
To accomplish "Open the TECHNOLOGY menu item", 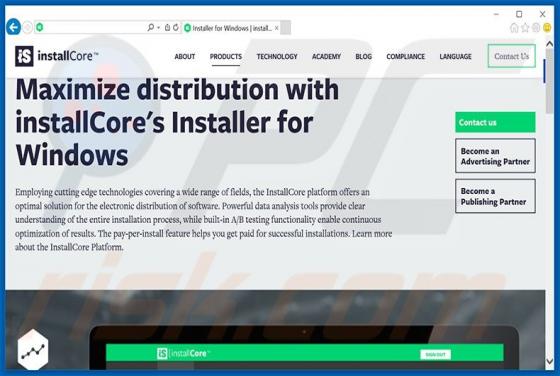I will tap(277, 56).
